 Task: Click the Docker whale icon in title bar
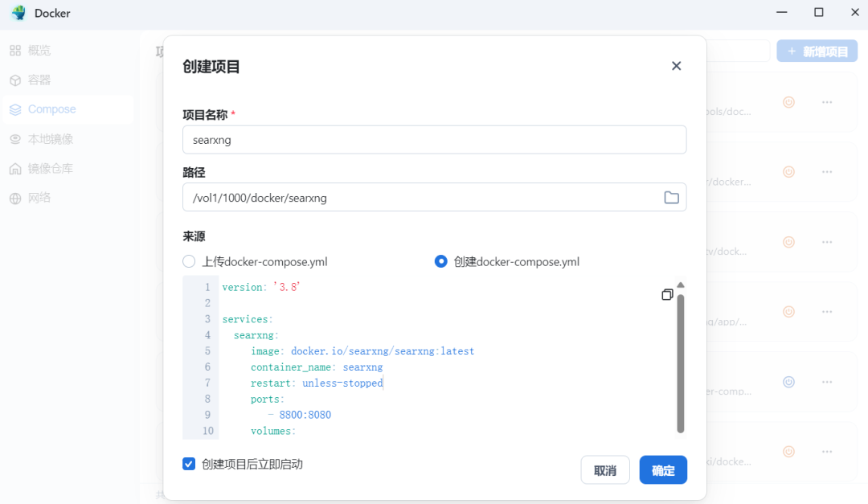coord(18,13)
